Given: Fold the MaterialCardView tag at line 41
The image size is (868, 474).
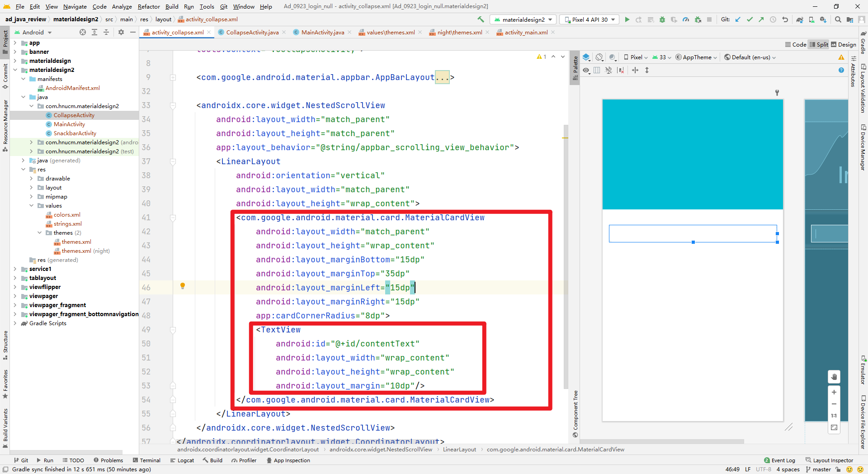Looking at the screenshot, I should [x=173, y=218].
